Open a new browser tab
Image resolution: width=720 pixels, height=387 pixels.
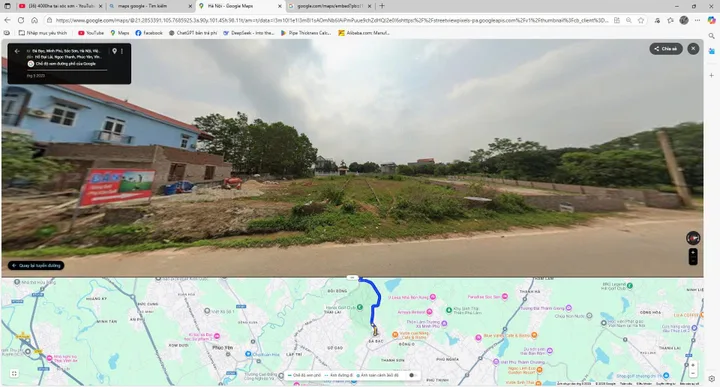pos(382,6)
